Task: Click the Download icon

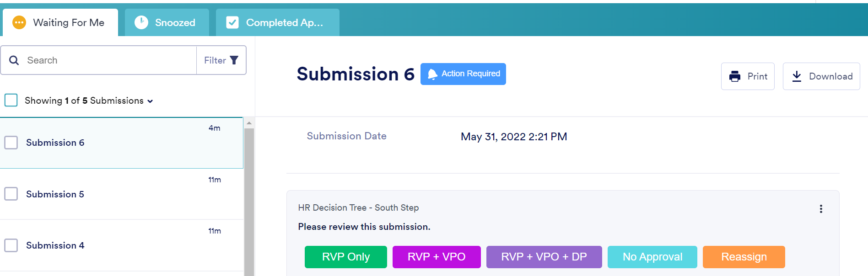Action: click(797, 76)
